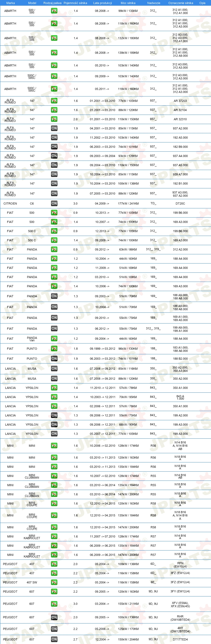Click the 183 A1.000, 188 A6.000 engine cell
Image resolution: width=211 pixels, height=644 pixels.
click(181, 349)
